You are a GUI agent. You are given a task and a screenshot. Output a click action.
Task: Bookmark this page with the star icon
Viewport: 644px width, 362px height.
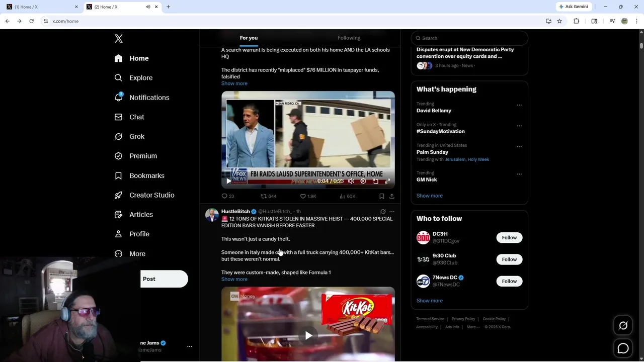[x=559, y=21]
